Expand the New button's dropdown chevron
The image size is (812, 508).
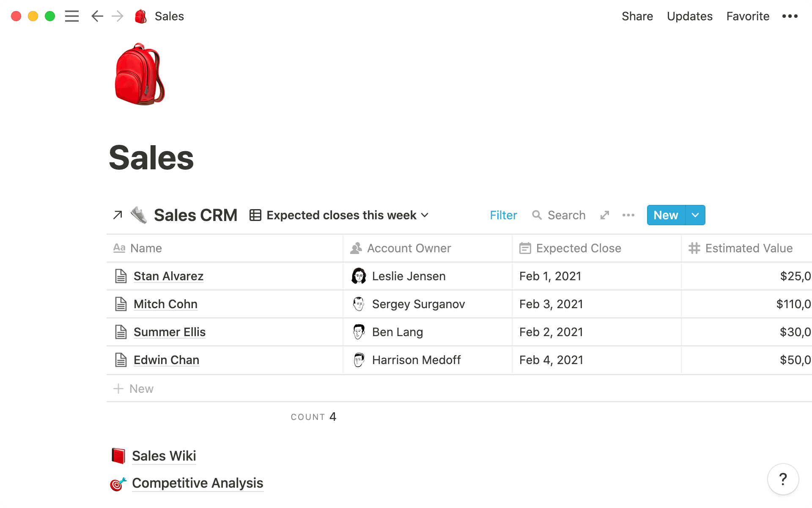pyautogui.click(x=695, y=215)
